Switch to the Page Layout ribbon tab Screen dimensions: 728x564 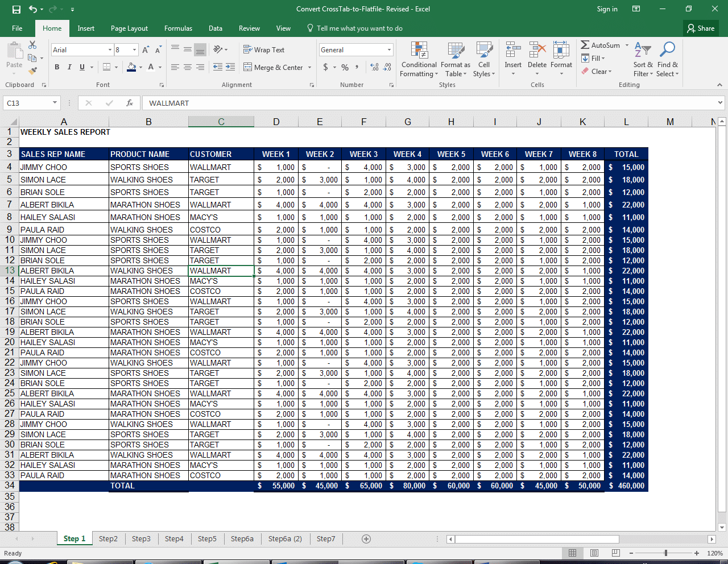(129, 28)
